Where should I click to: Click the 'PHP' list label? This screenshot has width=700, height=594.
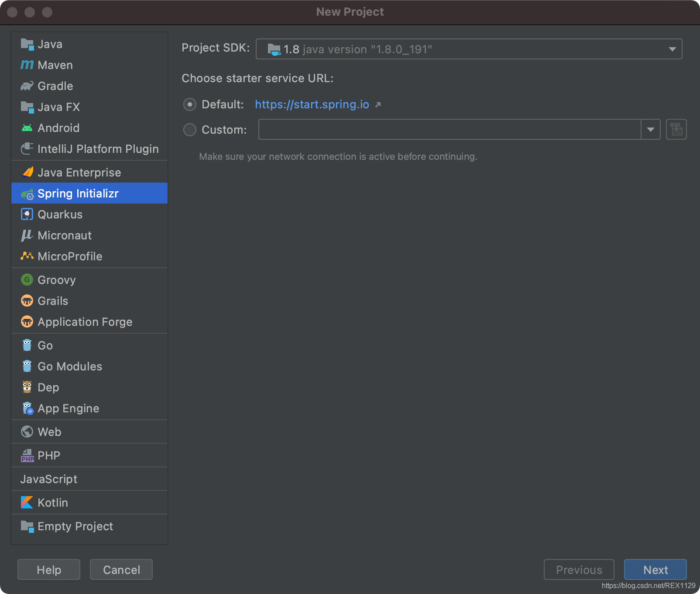click(x=49, y=455)
